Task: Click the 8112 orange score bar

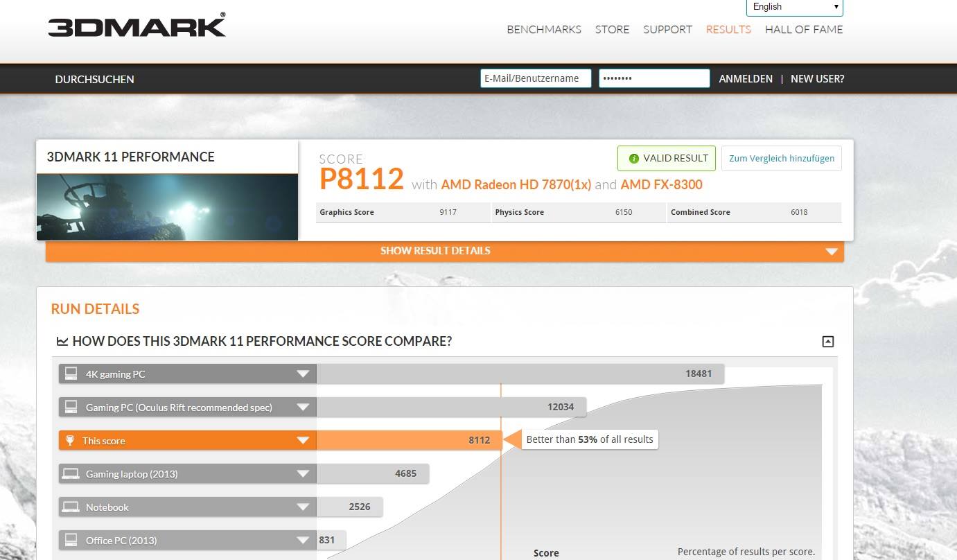Action: coord(409,440)
